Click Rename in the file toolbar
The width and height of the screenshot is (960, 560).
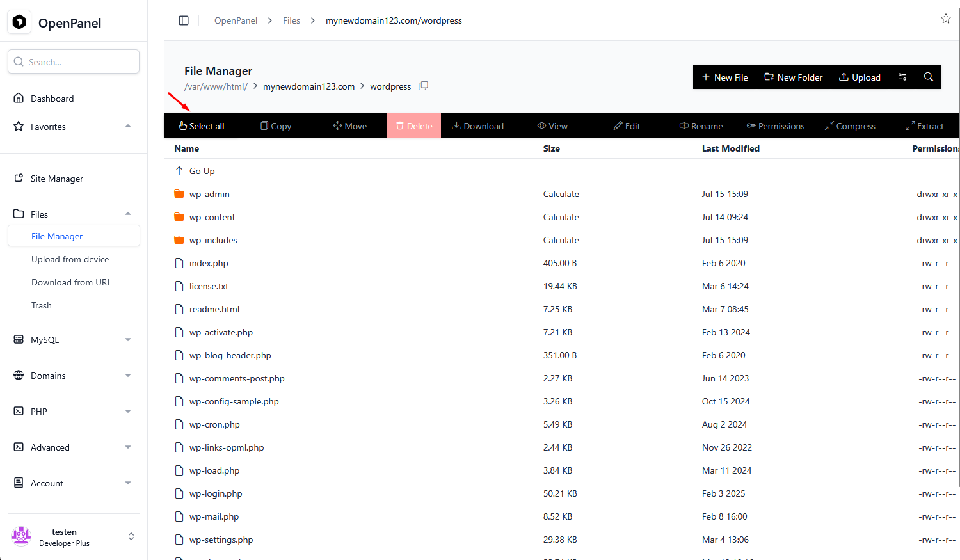click(x=701, y=126)
